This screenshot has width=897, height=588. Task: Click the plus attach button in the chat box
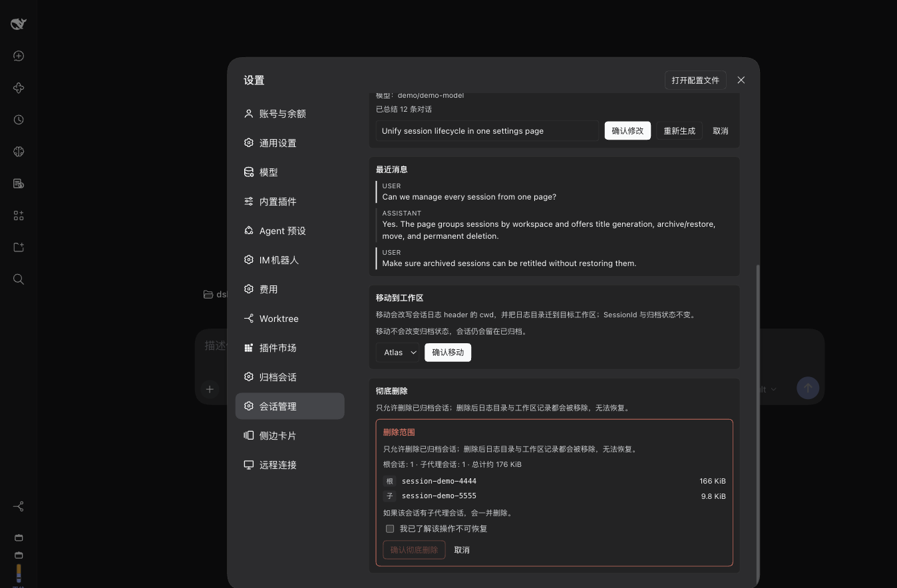(x=210, y=389)
